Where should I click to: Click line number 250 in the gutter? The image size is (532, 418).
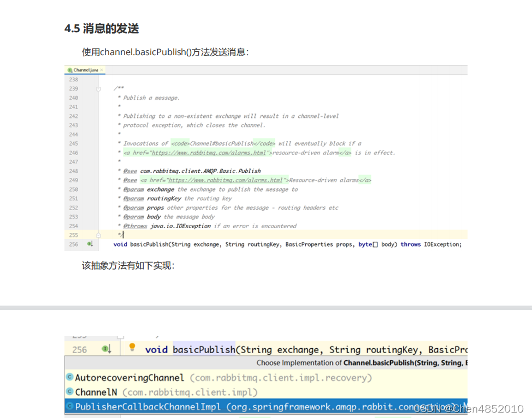[x=74, y=189]
